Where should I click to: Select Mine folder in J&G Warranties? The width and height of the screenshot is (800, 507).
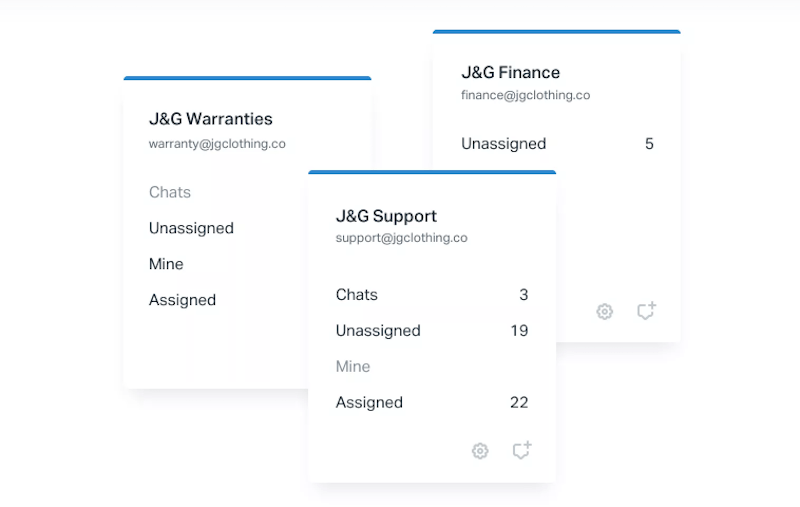(166, 264)
